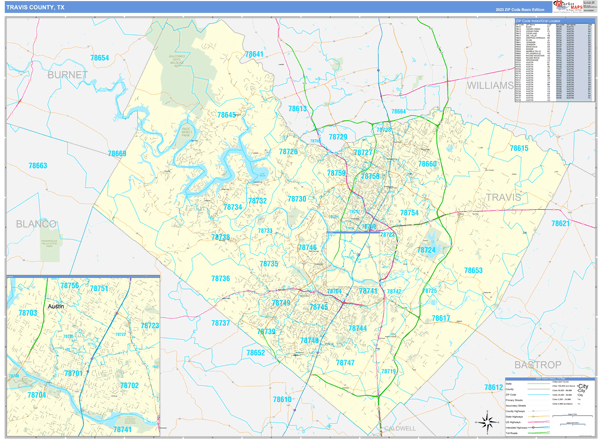Click ZIP code 78702 in inset map
The height and width of the screenshot is (443, 600).
point(129,385)
